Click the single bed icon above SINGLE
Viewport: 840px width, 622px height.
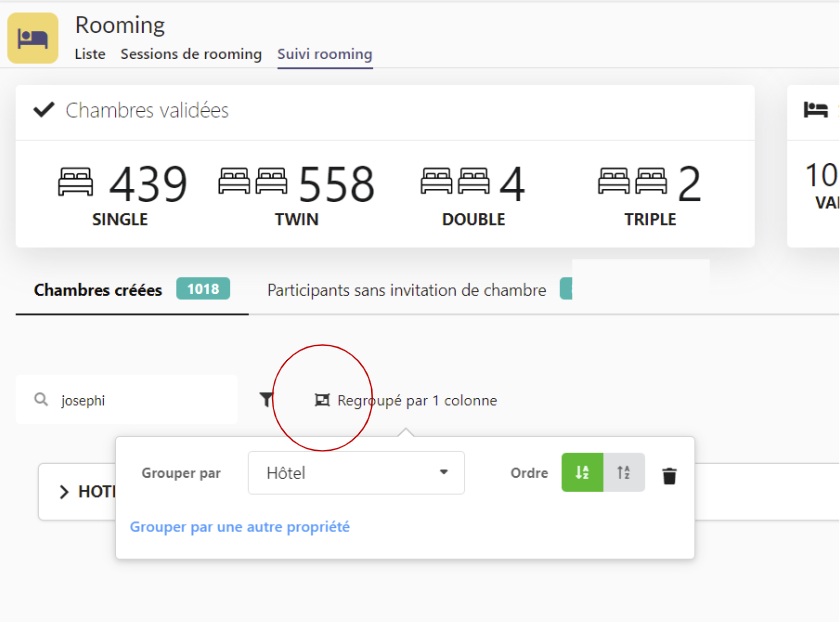tap(76, 183)
